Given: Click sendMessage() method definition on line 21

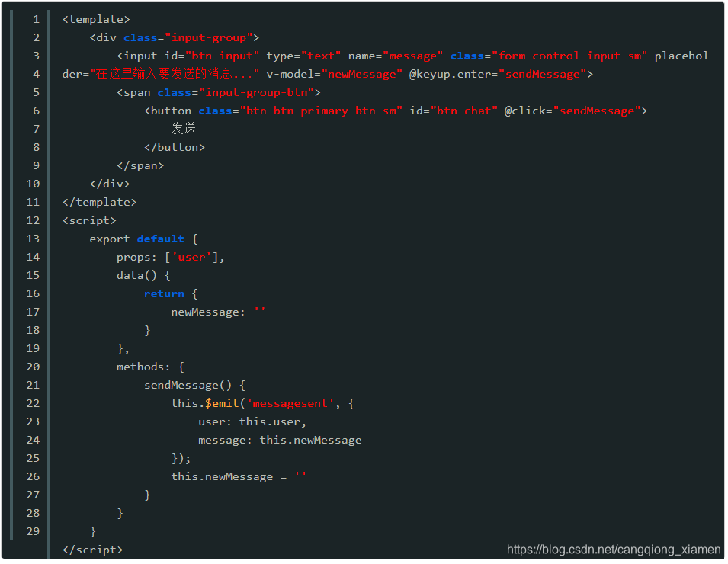Looking at the screenshot, I should [188, 386].
